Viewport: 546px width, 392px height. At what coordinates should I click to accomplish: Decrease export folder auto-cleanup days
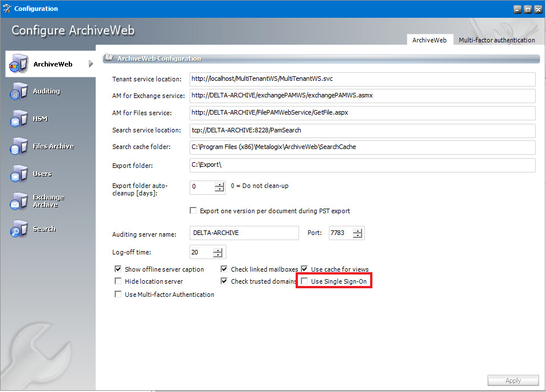tap(219, 189)
